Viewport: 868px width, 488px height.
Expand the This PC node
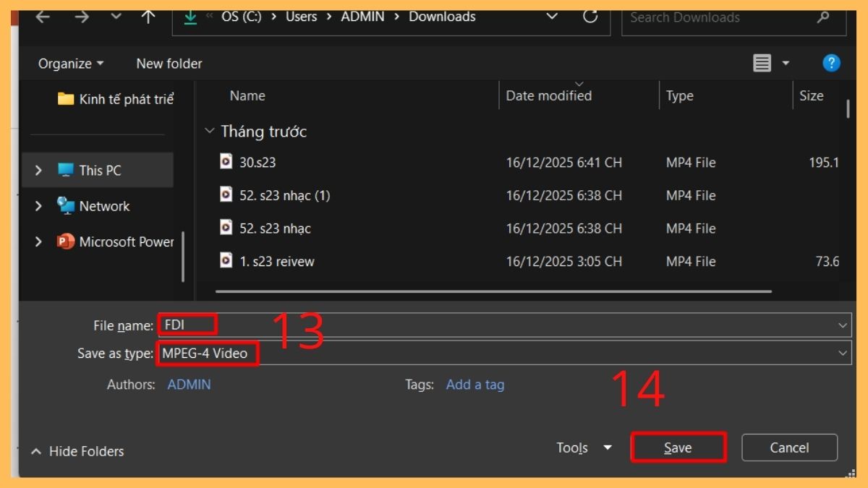click(38, 171)
